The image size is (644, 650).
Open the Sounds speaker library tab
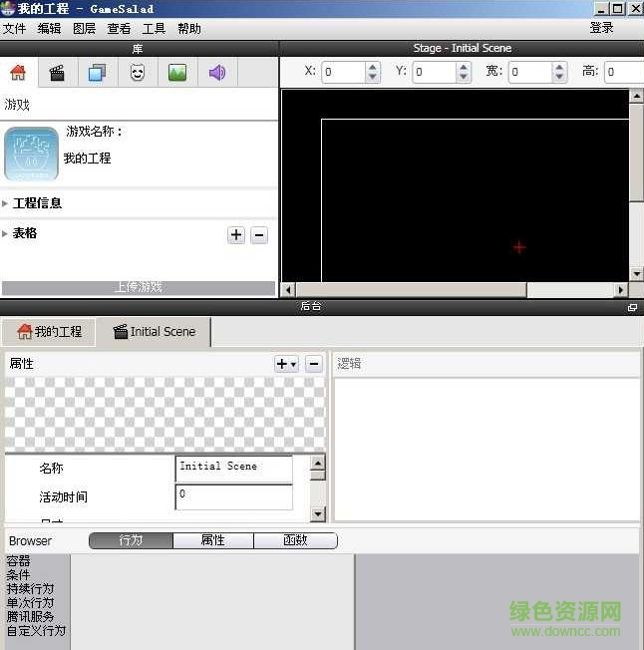coord(217,73)
